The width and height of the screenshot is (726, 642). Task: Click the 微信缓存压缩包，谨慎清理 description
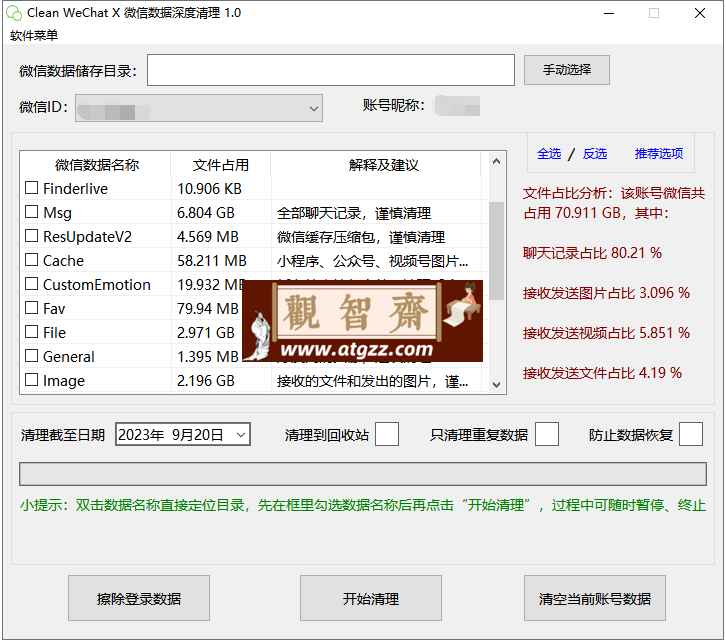[x=361, y=237]
